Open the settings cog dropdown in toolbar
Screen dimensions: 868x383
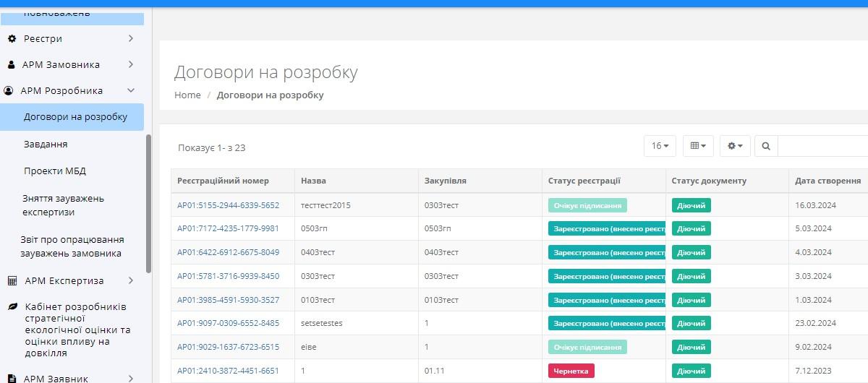click(x=735, y=146)
